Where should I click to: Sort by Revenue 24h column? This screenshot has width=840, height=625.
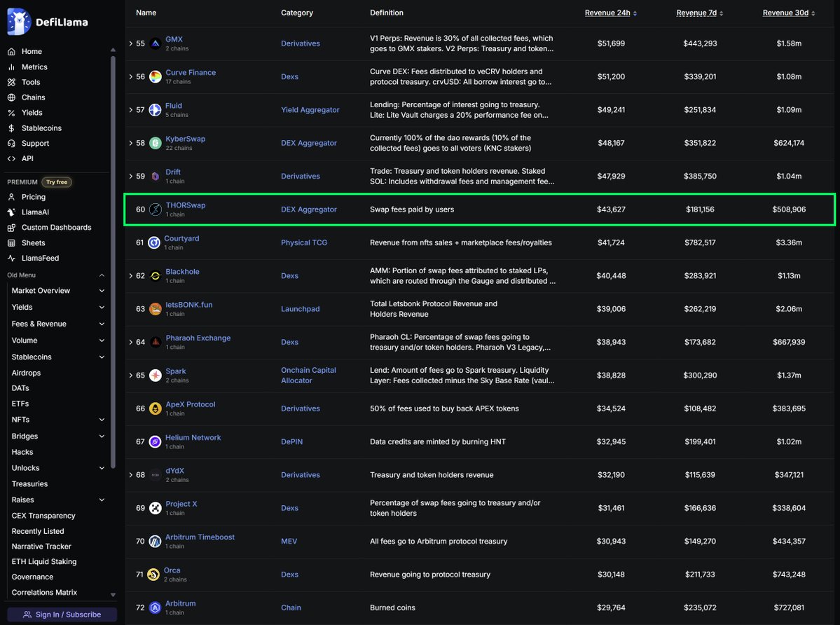(611, 13)
